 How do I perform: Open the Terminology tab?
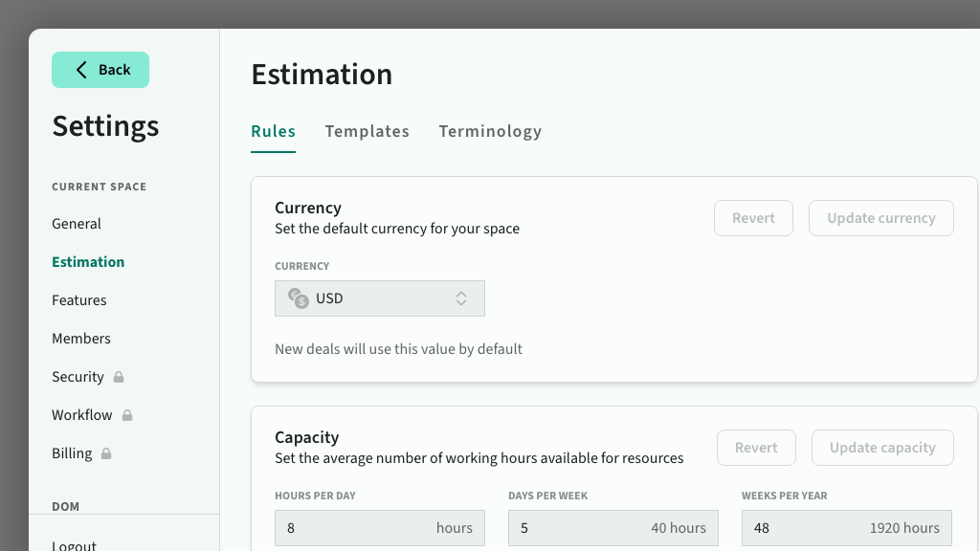[490, 132]
